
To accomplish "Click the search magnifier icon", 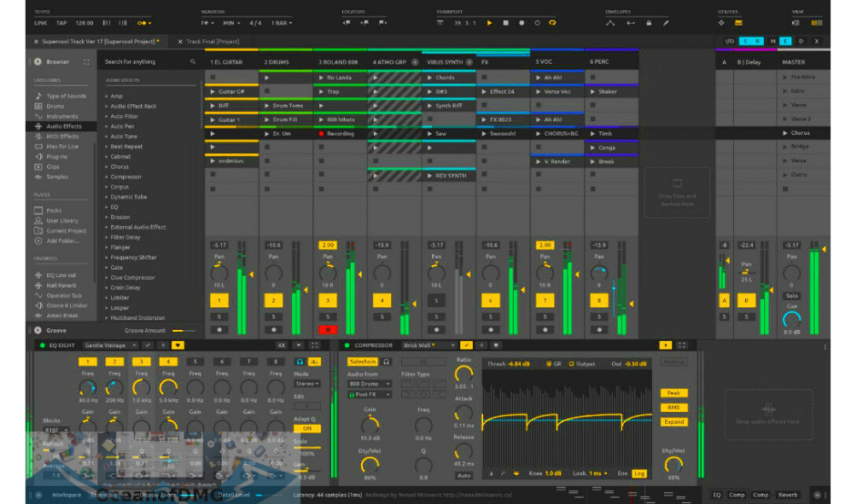I will pos(193,62).
